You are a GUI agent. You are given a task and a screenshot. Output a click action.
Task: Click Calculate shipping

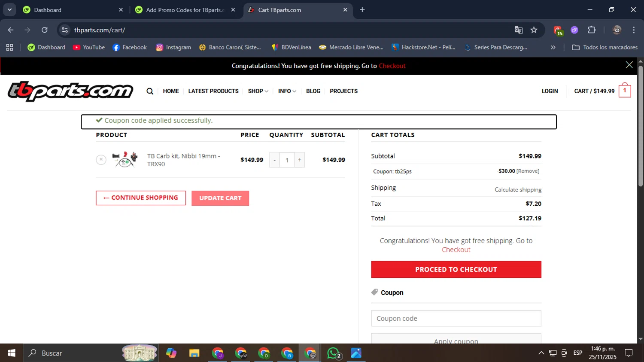pyautogui.click(x=518, y=190)
